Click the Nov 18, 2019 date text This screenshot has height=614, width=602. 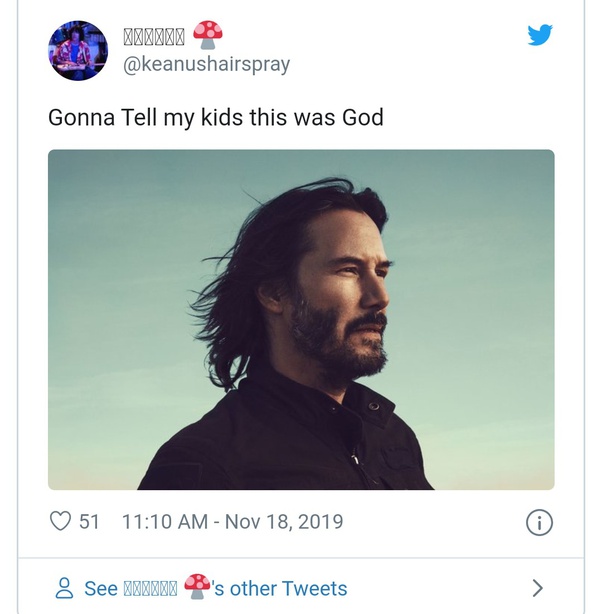coord(284,521)
